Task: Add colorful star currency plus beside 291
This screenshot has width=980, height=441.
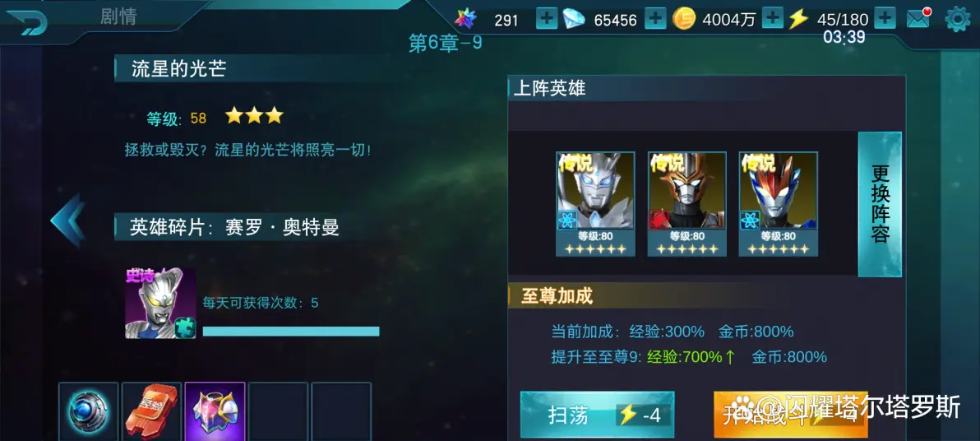Action: (x=546, y=20)
